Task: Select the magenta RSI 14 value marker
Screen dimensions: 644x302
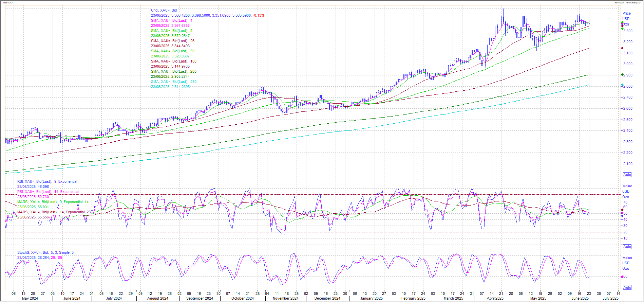Action: click(x=622, y=213)
